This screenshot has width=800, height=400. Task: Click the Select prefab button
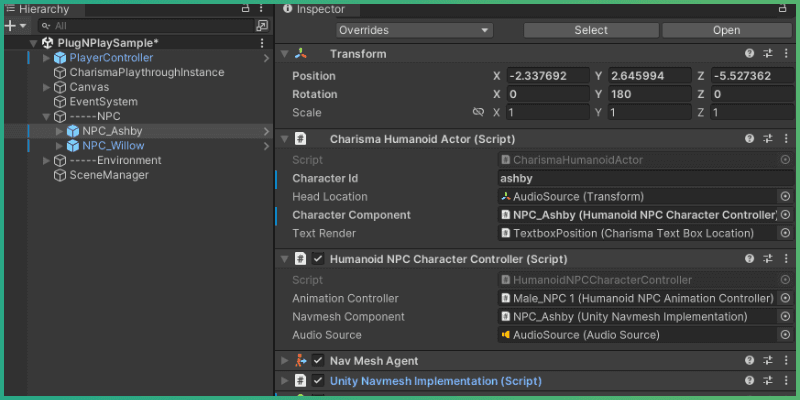coord(590,30)
